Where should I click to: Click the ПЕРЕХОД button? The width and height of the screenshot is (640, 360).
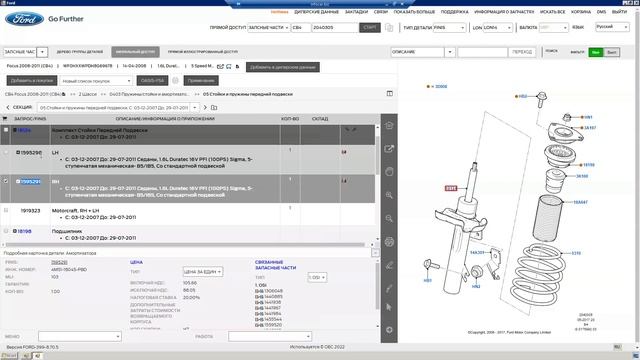click(x=522, y=52)
